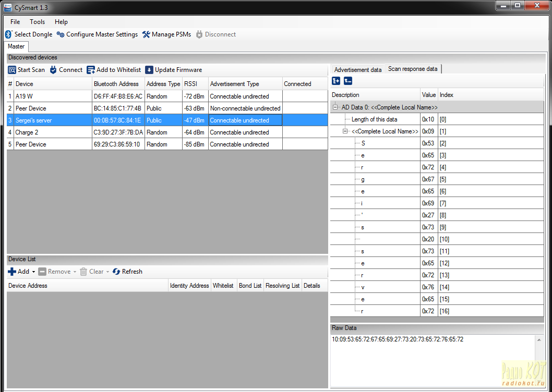Collapse the Complete Local Name subnode
The height and width of the screenshot is (392, 552).
click(x=345, y=131)
